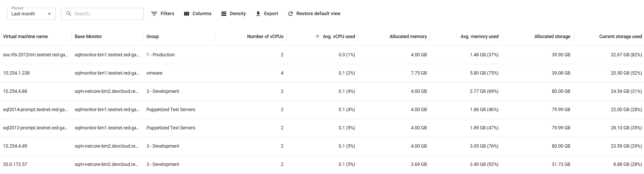Sort by Allocated memory header
644x174 pixels.
[408, 37]
